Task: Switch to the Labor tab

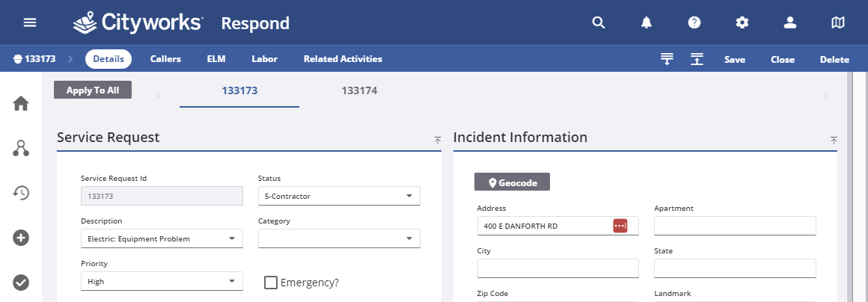Action: (265, 58)
